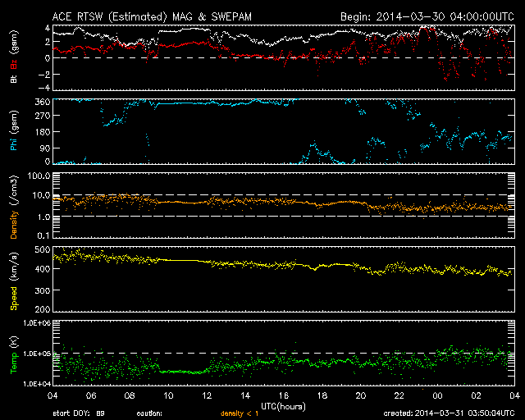Click the '10' hour tick label
The height and width of the screenshot is (420, 525).
pos(168,395)
